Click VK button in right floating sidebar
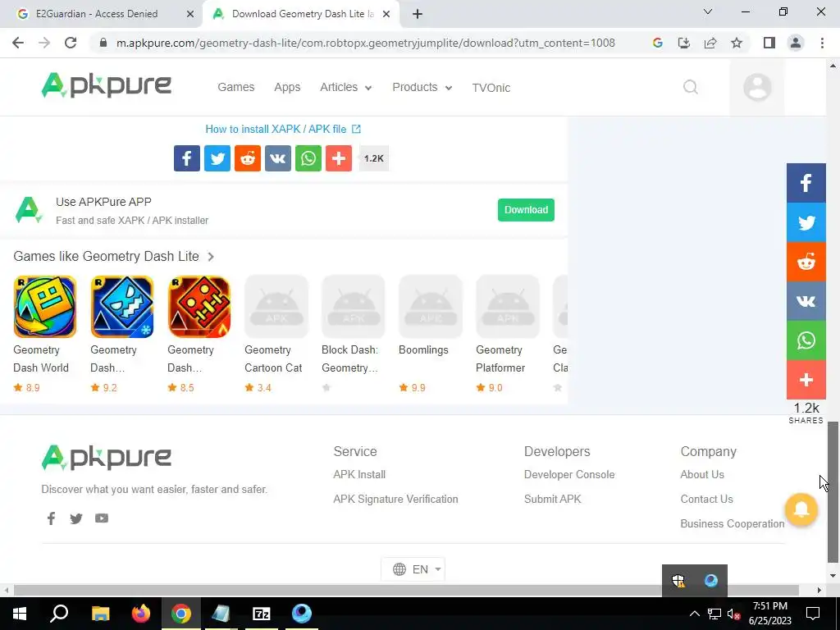Screen dimensions: 840x630 click(806, 301)
